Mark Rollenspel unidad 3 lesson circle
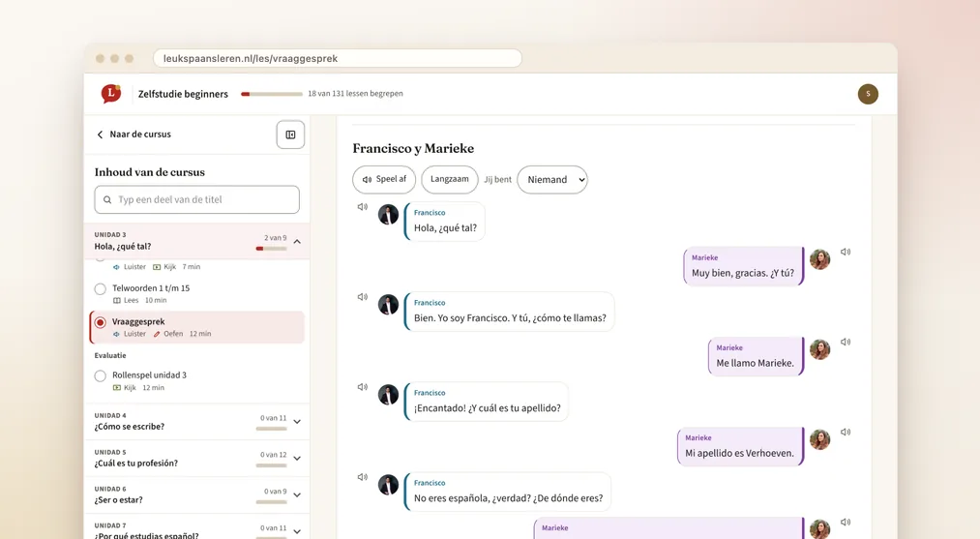 click(x=100, y=375)
